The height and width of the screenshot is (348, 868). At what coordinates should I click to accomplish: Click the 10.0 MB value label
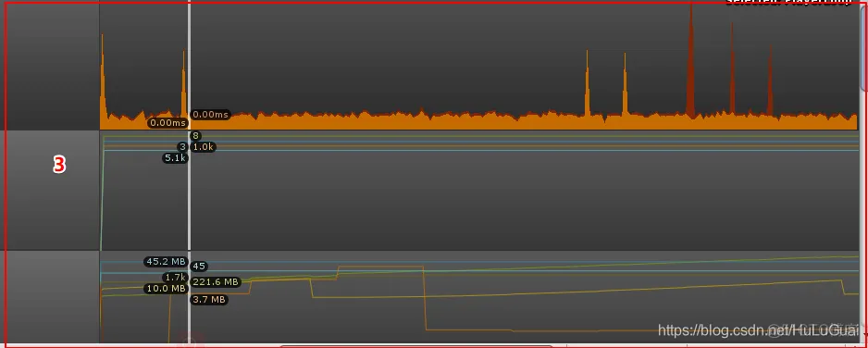click(x=166, y=288)
